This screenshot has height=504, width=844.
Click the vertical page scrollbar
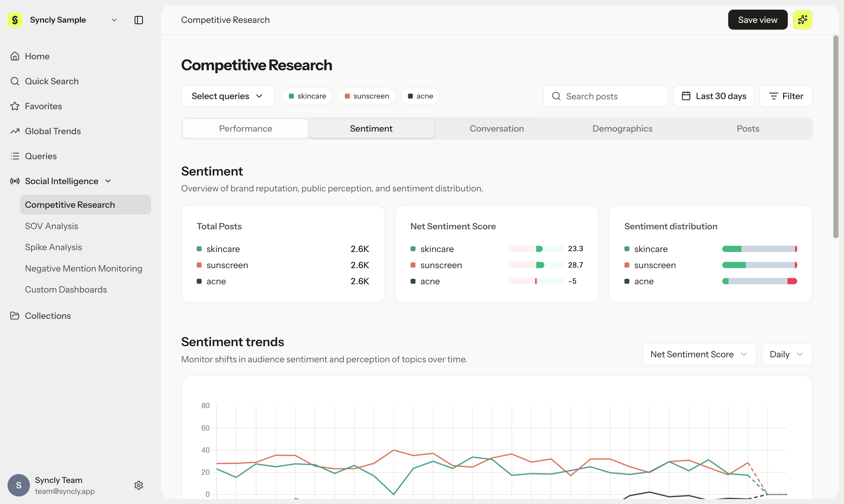click(x=836, y=137)
